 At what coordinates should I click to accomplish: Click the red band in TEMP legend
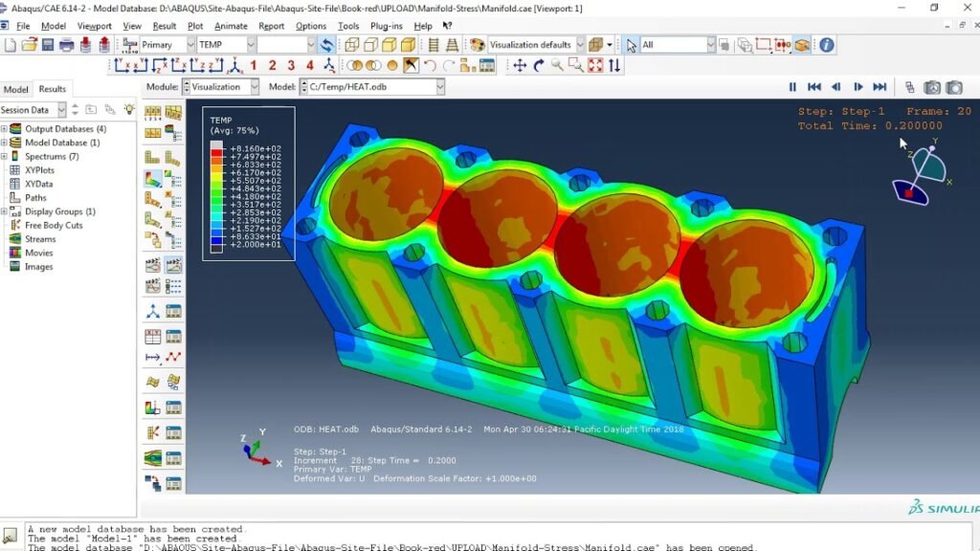(x=216, y=152)
